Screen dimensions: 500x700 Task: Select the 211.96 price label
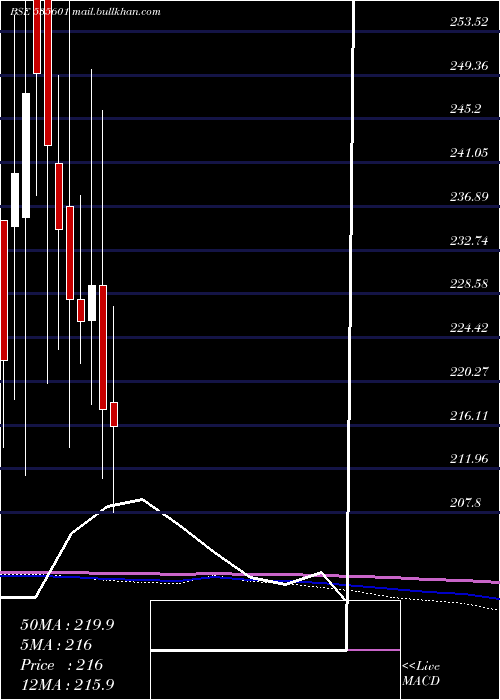[469, 459]
